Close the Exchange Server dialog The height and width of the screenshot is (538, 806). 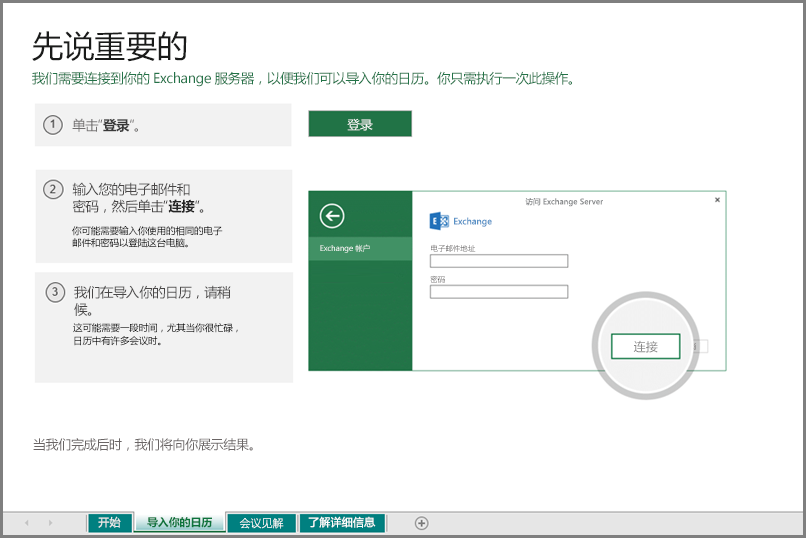pyautogui.click(x=717, y=200)
